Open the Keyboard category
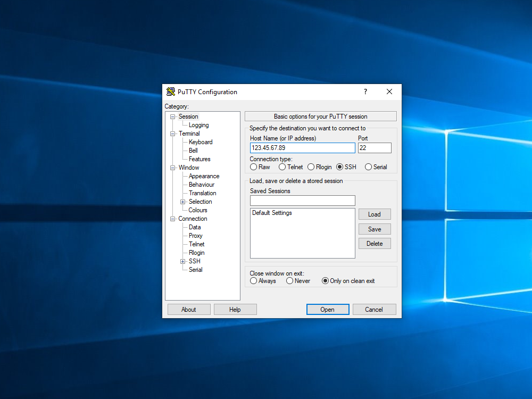Screen dimensions: 532x399 pyautogui.click(x=201, y=142)
